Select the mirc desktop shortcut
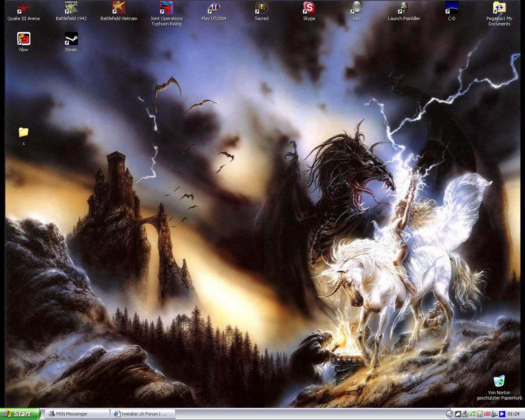525x420 pixels. pyautogui.click(x=356, y=8)
